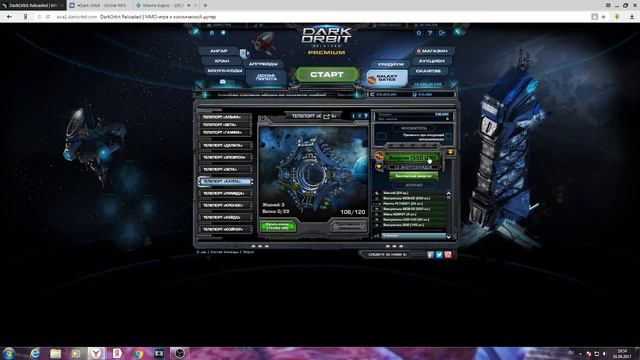Select Телепорт «Кронос» gate
Viewport: 640px width, 360px height.
coord(225,205)
